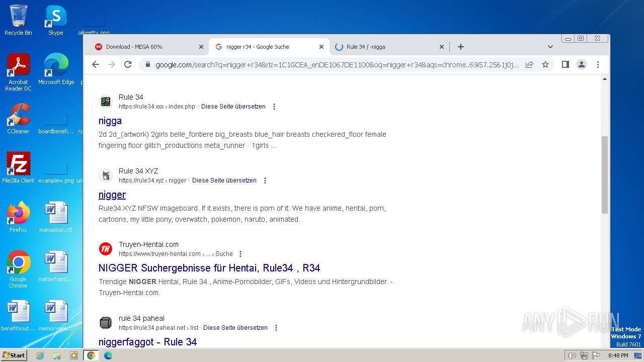Click the network icon in system tray

[584, 355]
